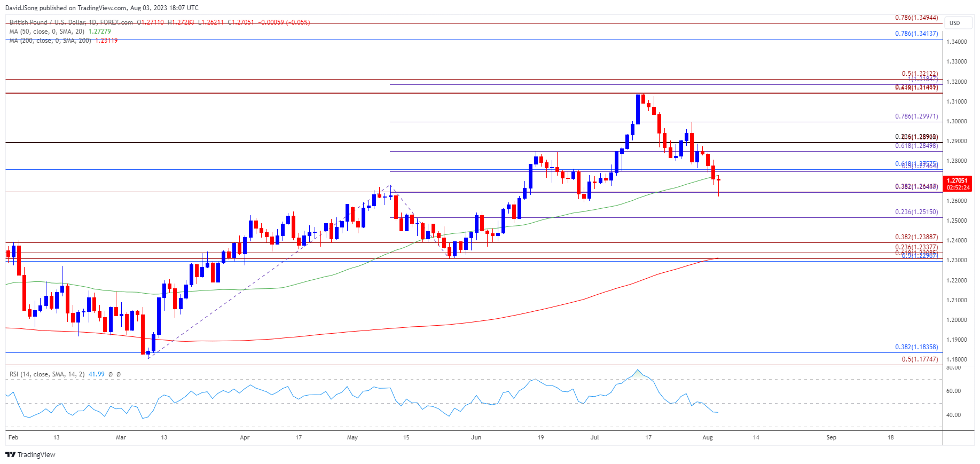This screenshot has width=980, height=464.
Task: Click the Feb date axis label
Action: [13, 437]
